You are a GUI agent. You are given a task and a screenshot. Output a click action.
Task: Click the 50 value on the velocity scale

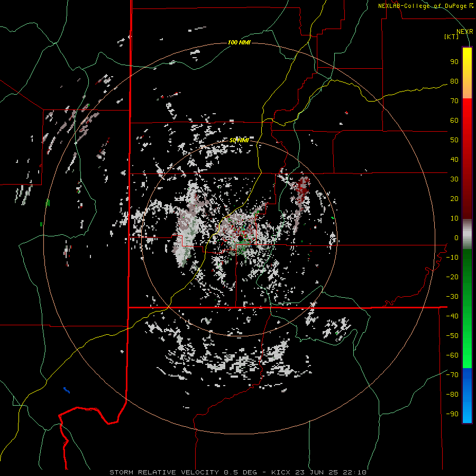(454, 140)
